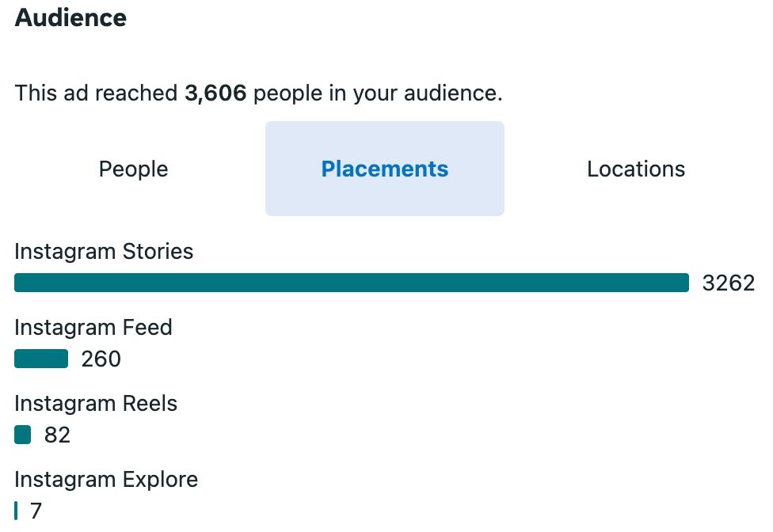Viewport: 773px width, 532px height.
Task: Click the Instagram Reels label
Action: pyautogui.click(x=96, y=404)
